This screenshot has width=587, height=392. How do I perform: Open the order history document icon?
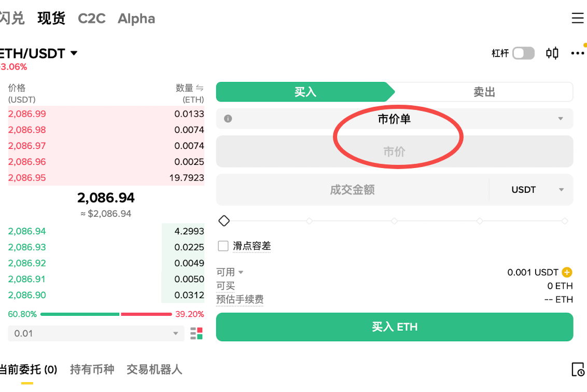pos(578,370)
